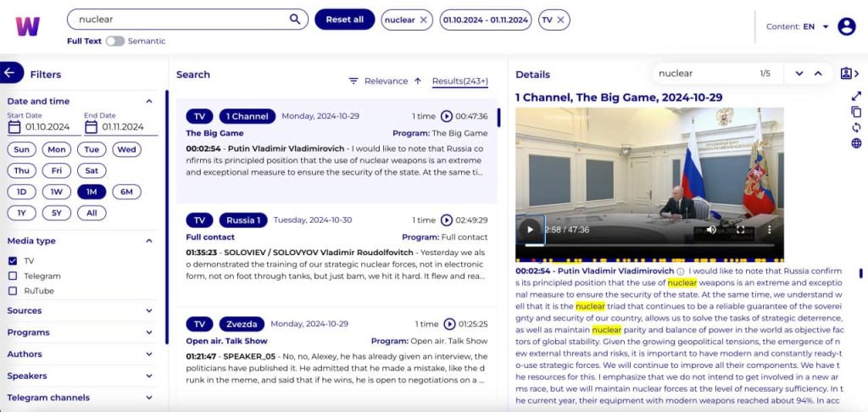Uncheck the TV media type checkbox
The image size is (868, 412).
click(x=13, y=261)
